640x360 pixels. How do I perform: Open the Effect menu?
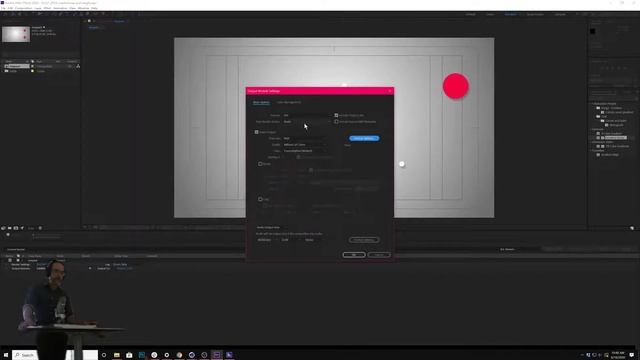point(47,8)
